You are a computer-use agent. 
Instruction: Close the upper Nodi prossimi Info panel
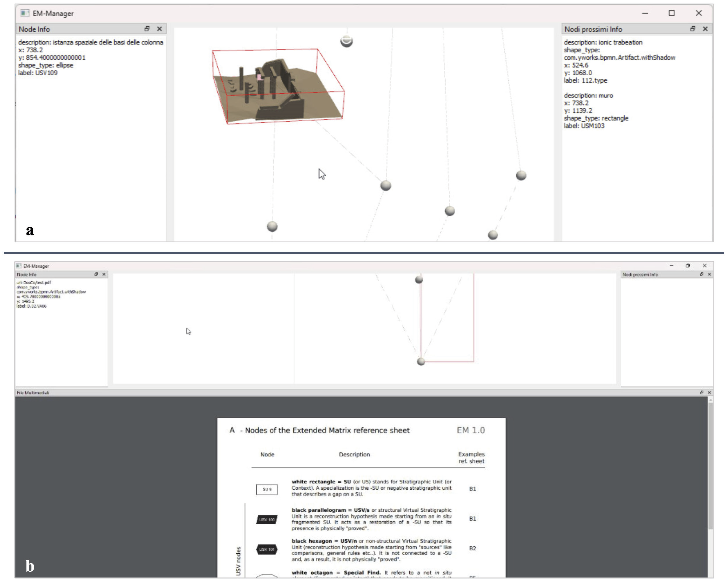click(x=705, y=29)
